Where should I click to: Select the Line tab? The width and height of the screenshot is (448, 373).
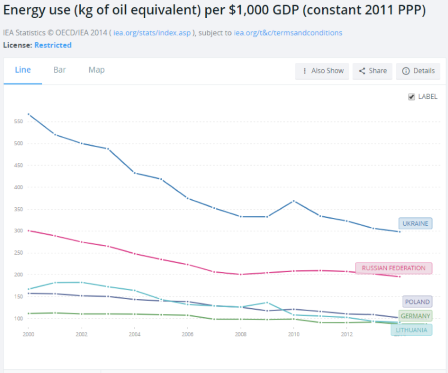pos(23,70)
